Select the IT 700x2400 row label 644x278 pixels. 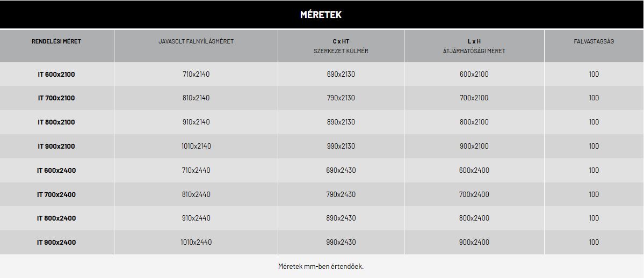pyautogui.click(x=57, y=194)
